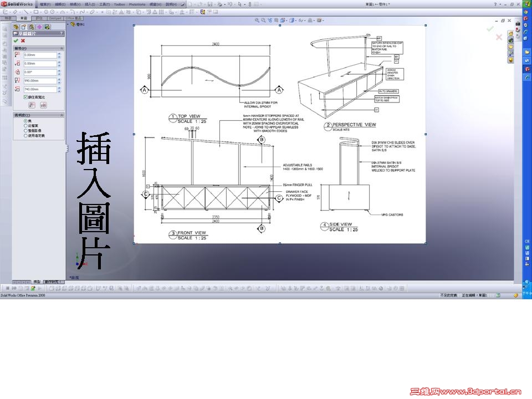Open ConfigurationManager tab icon
The height and width of the screenshot is (399, 532).
(32, 27)
